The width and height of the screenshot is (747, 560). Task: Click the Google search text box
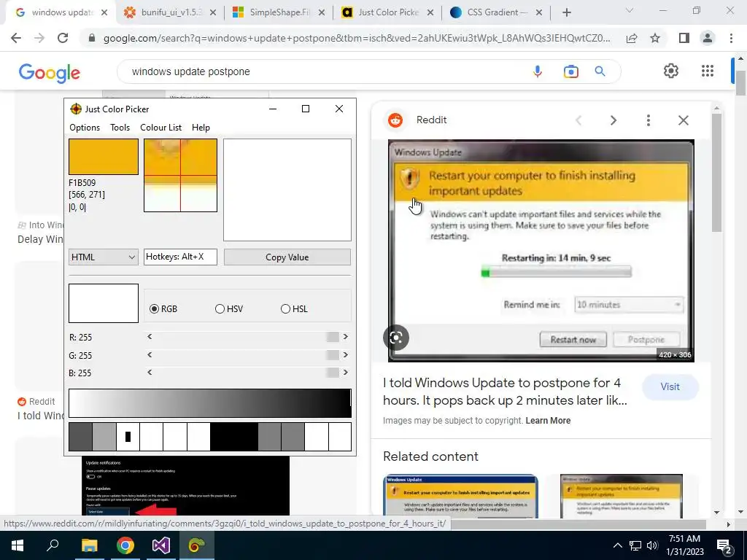click(x=324, y=71)
